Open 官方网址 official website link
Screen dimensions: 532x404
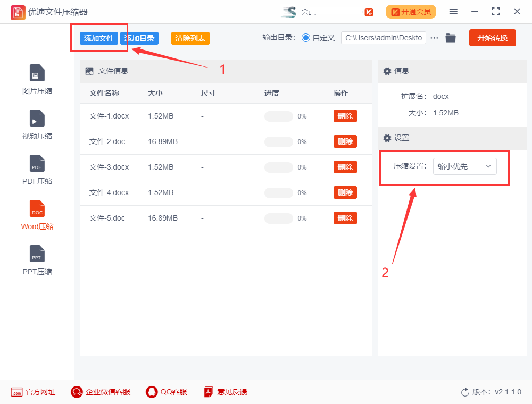pos(33,392)
